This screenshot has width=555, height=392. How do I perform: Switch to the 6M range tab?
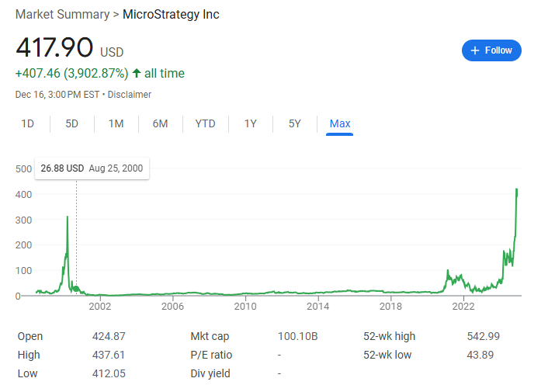(x=161, y=123)
